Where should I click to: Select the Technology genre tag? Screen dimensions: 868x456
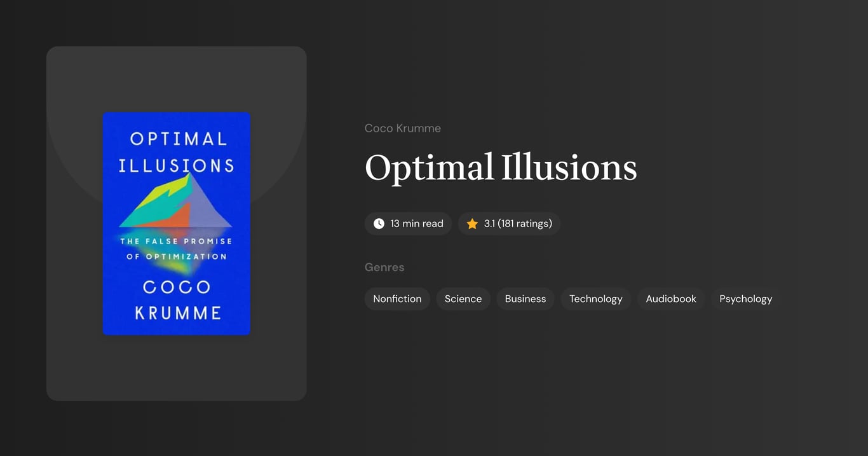click(595, 298)
